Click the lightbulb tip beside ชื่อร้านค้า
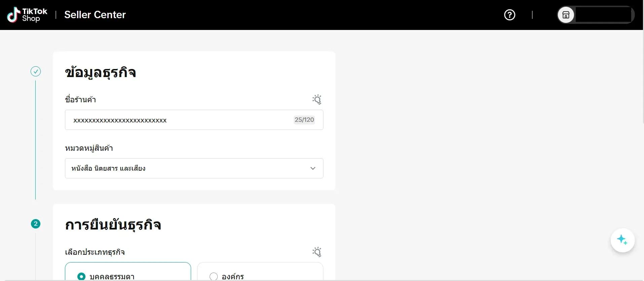 point(317,100)
